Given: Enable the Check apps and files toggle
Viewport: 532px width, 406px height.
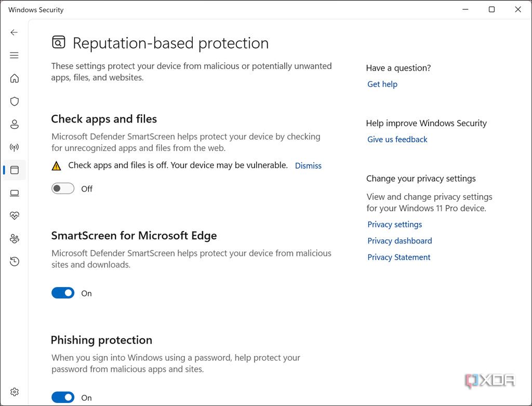Looking at the screenshot, I should [x=62, y=188].
